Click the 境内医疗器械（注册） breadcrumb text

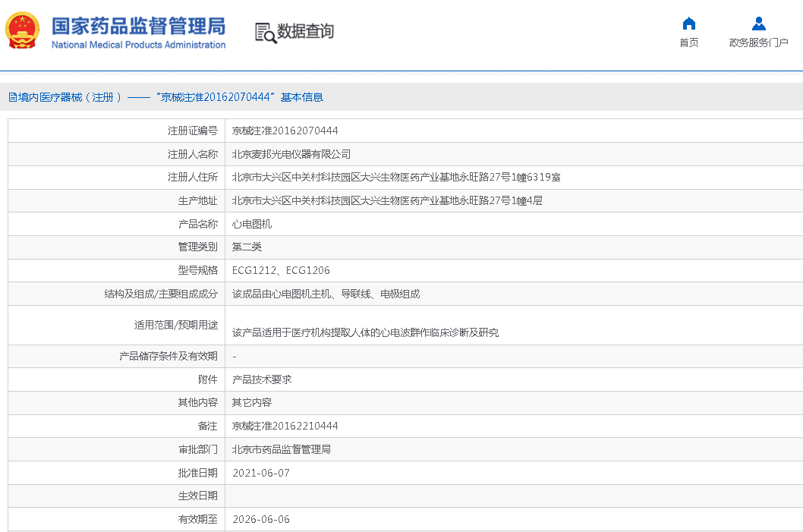[x=70, y=97]
